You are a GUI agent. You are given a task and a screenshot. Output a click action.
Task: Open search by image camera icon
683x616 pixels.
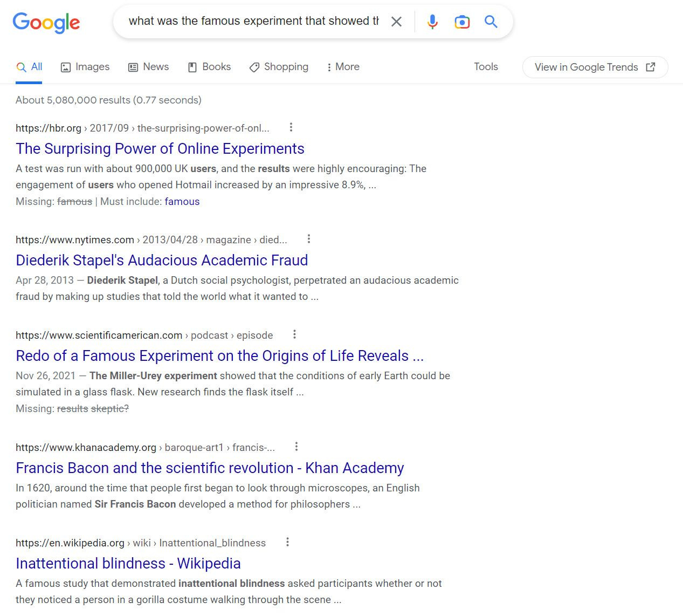[462, 22]
